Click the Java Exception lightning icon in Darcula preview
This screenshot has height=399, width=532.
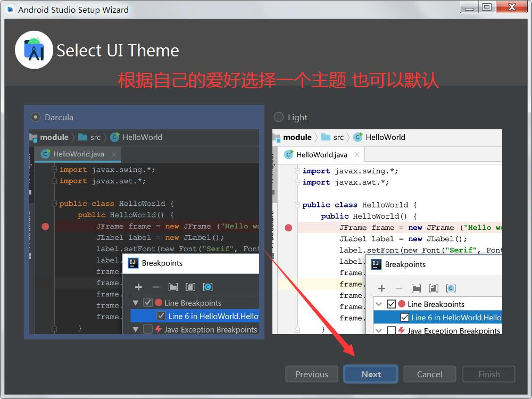click(158, 329)
